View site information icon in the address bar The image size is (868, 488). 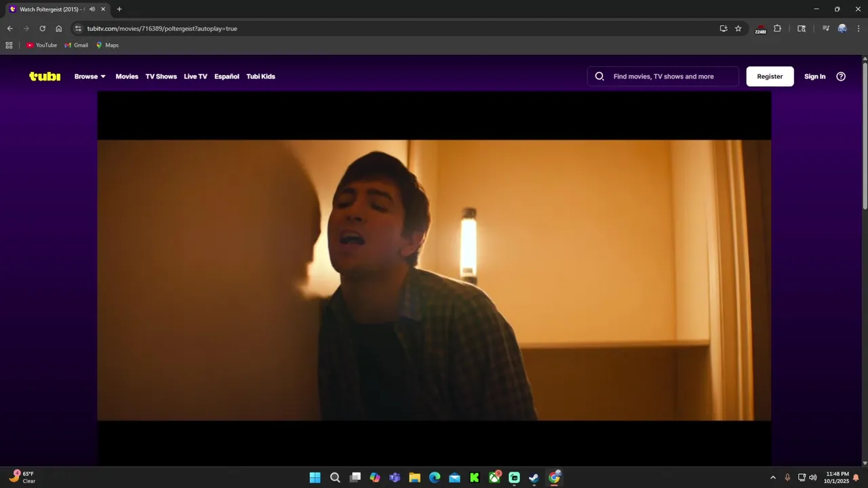pos(78,28)
